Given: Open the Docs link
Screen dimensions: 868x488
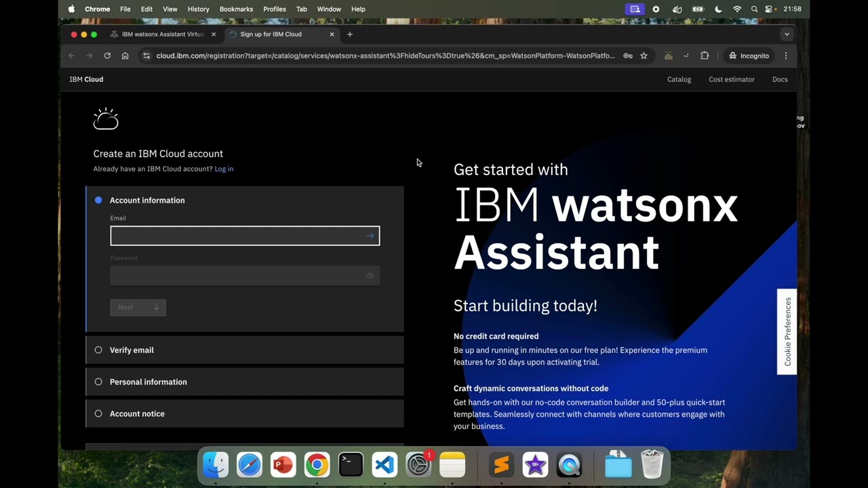Looking at the screenshot, I should (x=780, y=79).
